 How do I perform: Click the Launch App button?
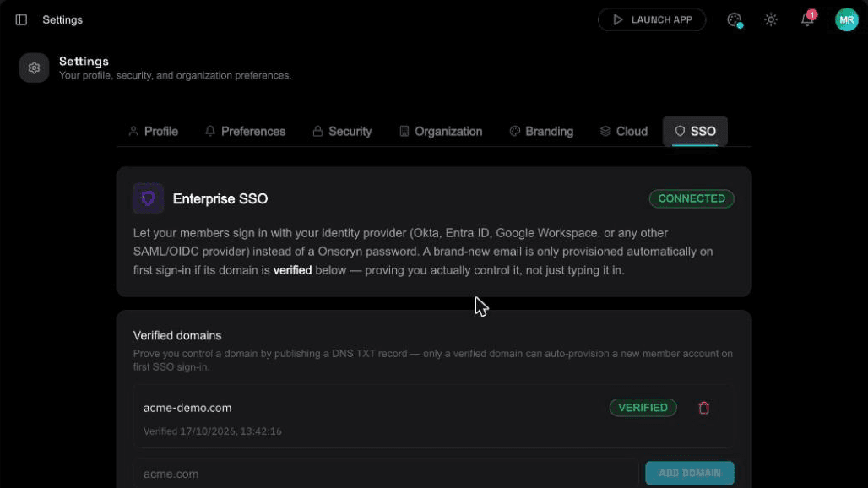(652, 20)
